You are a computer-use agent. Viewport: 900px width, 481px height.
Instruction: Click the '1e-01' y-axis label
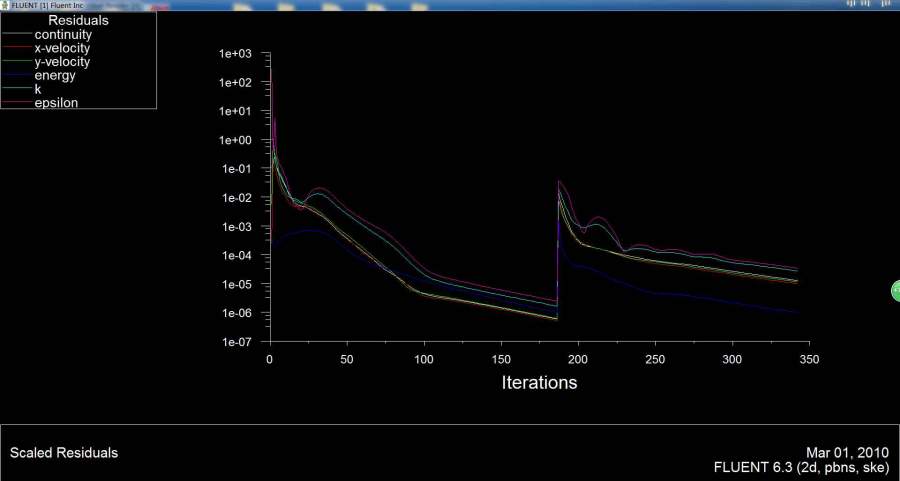(x=236, y=169)
